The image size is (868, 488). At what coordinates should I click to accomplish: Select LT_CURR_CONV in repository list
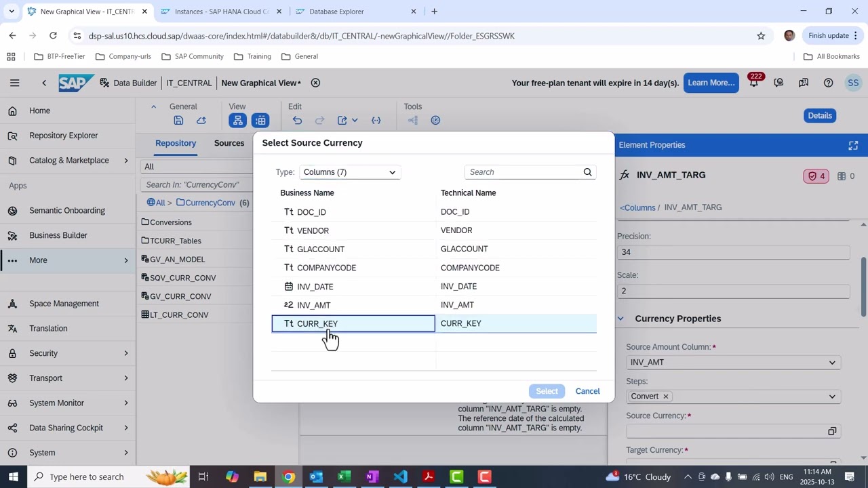click(x=179, y=314)
